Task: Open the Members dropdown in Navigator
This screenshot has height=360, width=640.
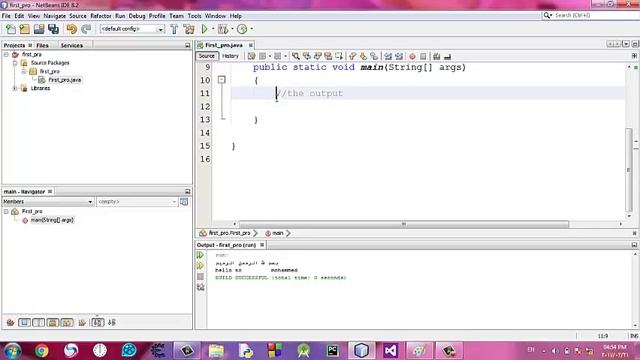Action: [x=48, y=202]
